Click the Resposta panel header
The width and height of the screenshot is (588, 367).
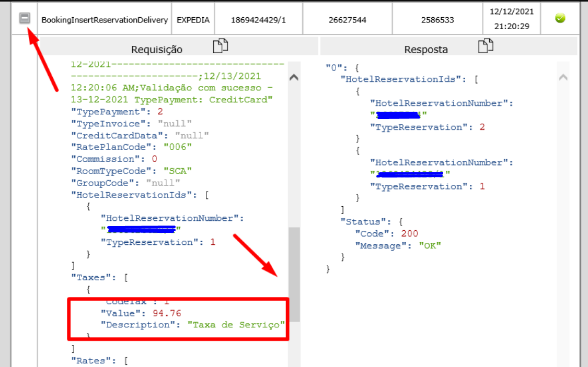448,46
